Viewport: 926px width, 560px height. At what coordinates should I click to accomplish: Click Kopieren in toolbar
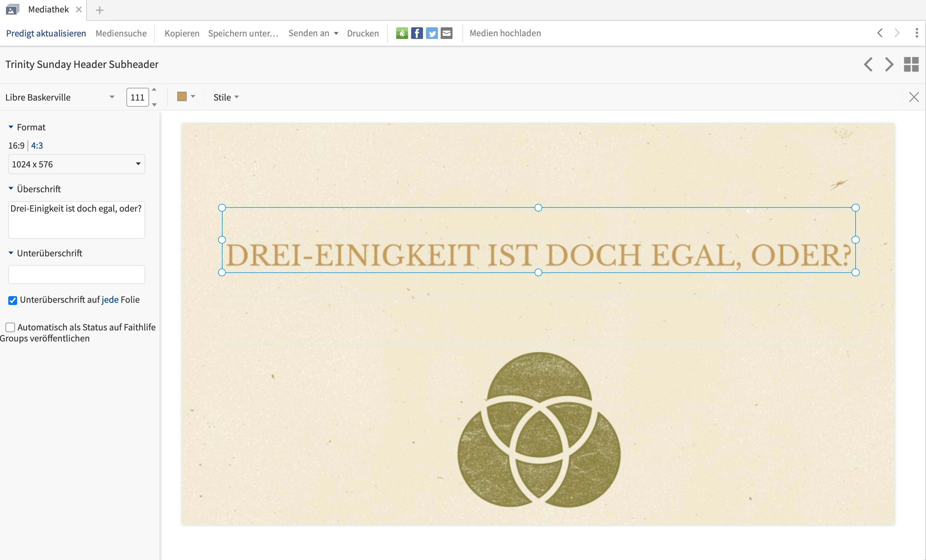(182, 33)
